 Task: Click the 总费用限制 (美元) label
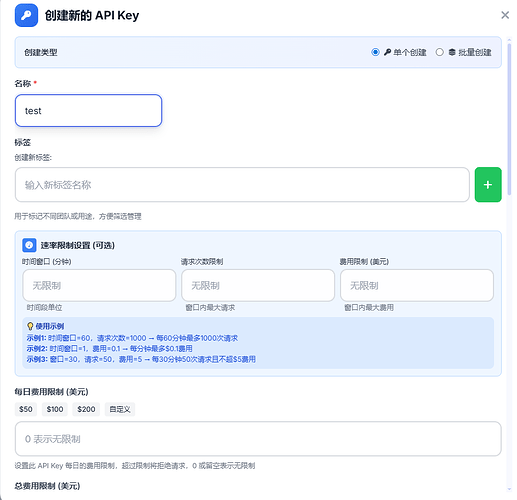pyautogui.click(x=47, y=486)
